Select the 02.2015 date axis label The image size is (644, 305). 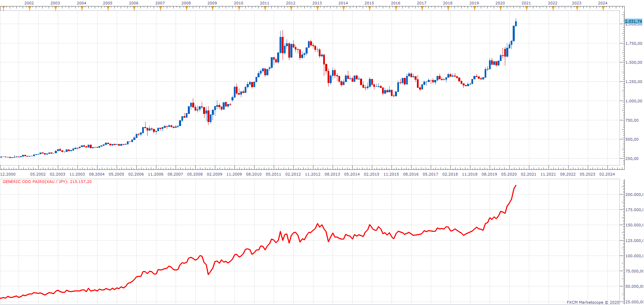click(372, 174)
